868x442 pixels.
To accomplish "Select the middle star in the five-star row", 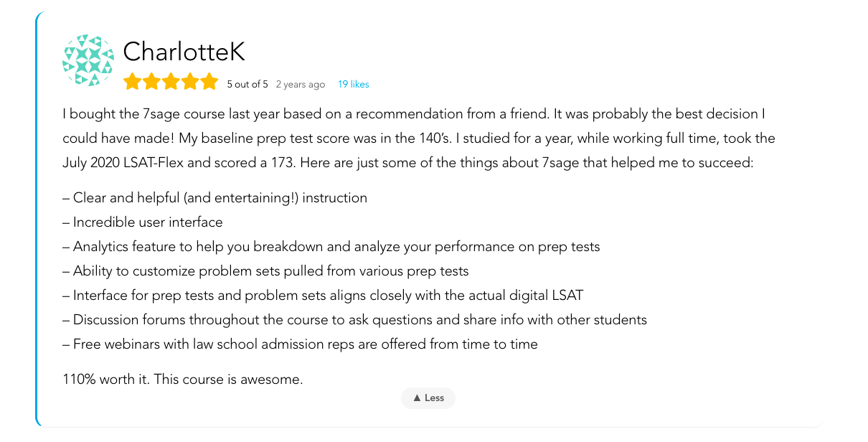I will pyautogui.click(x=171, y=81).
